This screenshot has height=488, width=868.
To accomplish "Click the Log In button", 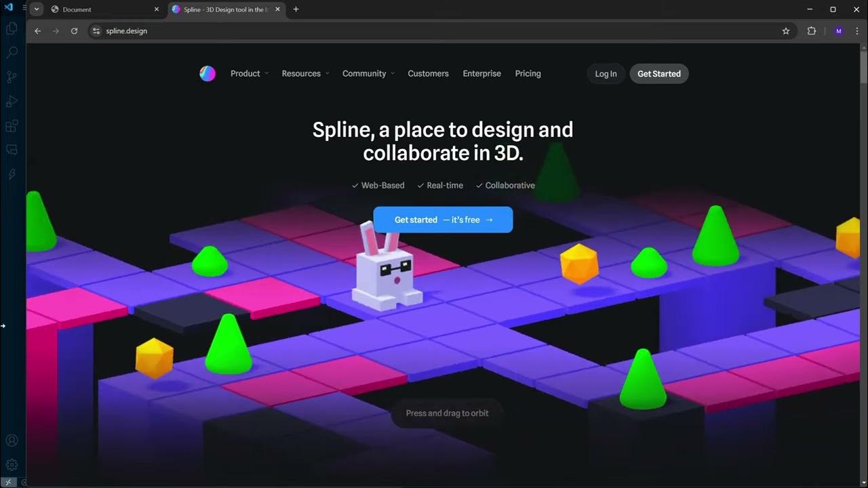I will pyautogui.click(x=606, y=74).
